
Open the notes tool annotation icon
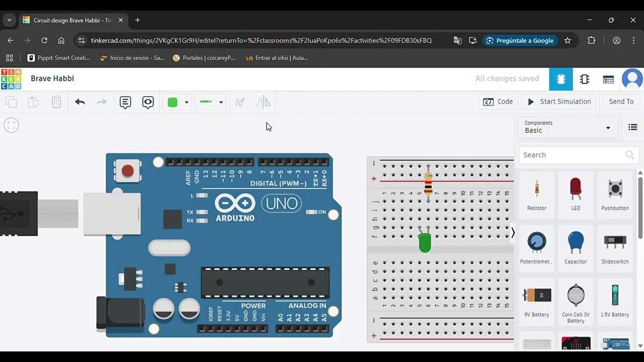pyautogui.click(x=125, y=103)
